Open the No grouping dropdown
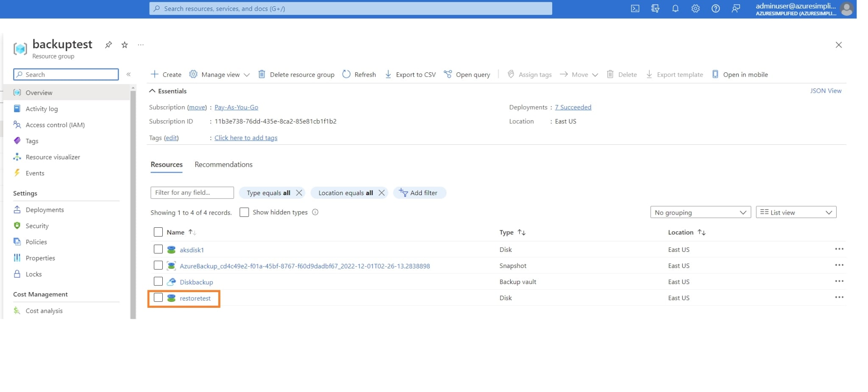The height and width of the screenshot is (392, 868). click(x=700, y=212)
